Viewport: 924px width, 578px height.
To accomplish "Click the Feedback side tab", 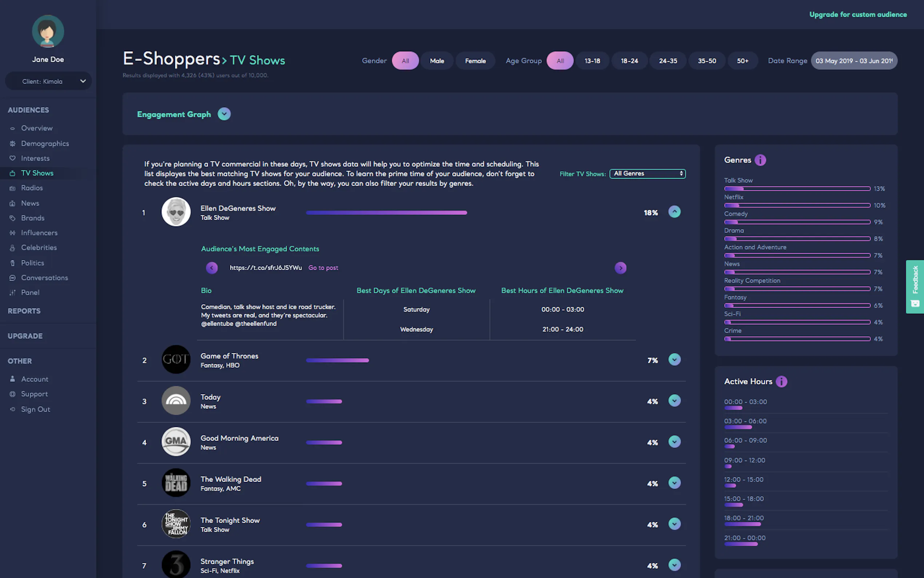I will (x=915, y=286).
